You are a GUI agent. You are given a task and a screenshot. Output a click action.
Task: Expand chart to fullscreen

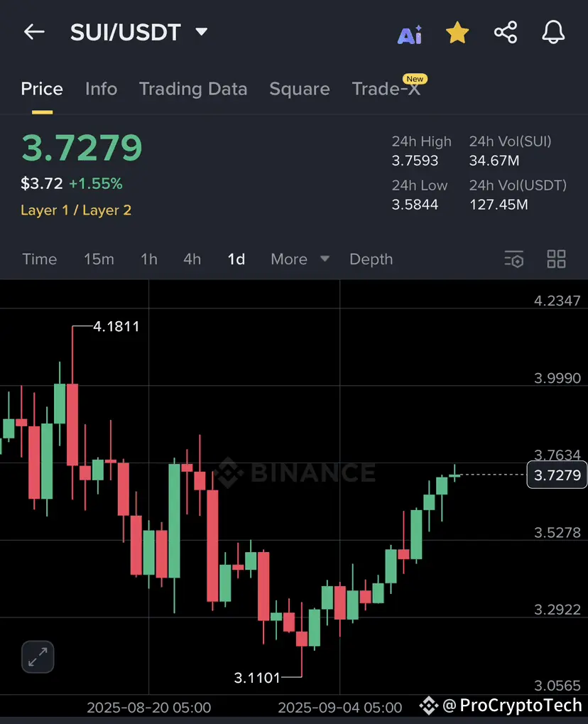[x=38, y=657]
